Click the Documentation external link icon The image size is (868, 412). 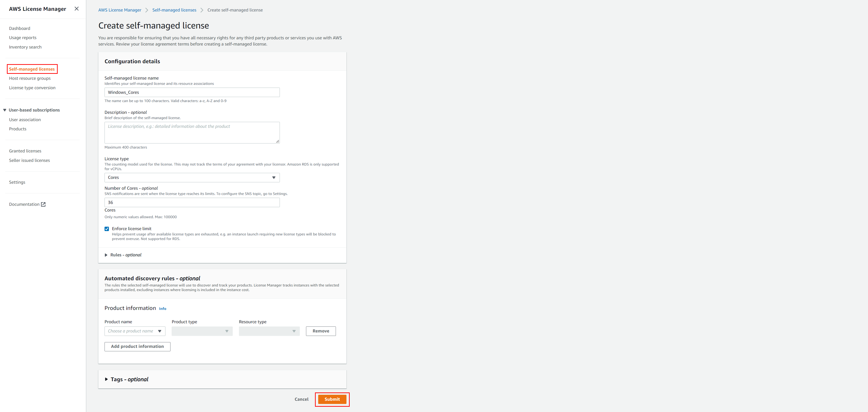click(x=44, y=204)
